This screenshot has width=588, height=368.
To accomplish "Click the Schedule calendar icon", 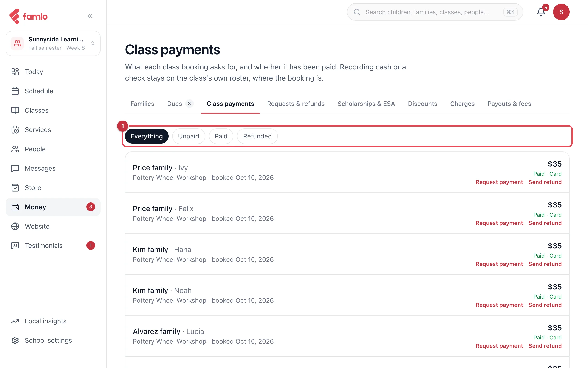I will (x=15, y=91).
